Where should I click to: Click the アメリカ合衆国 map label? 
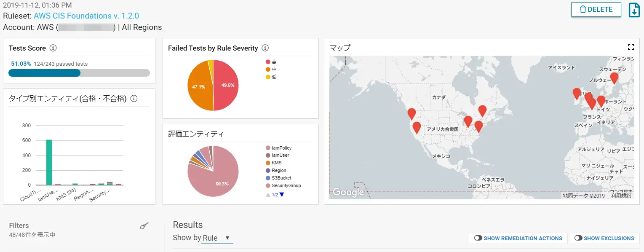pyautogui.click(x=442, y=129)
